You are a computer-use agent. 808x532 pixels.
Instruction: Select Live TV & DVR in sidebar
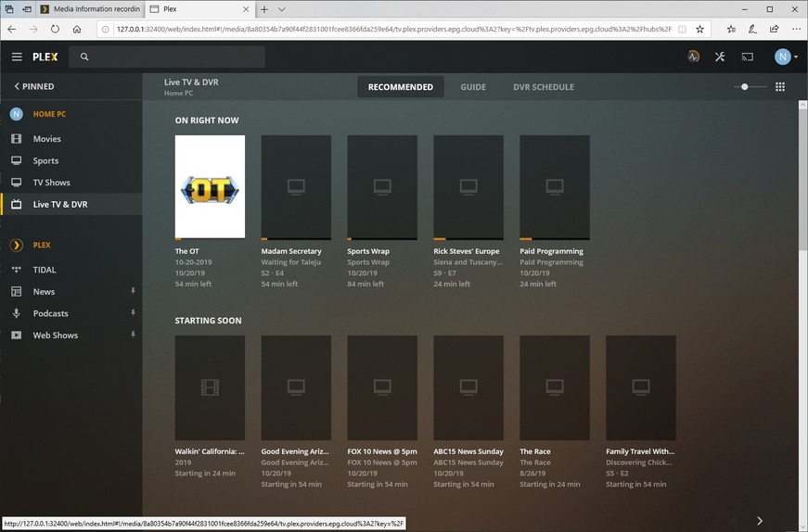pos(71,204)
